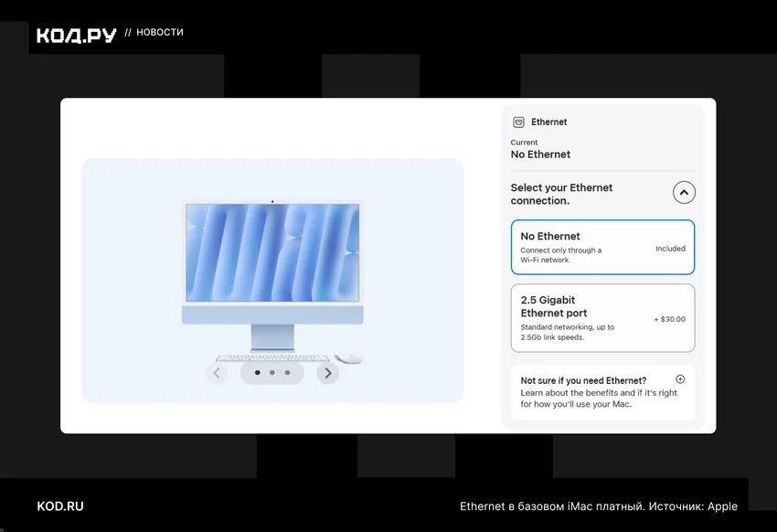Click "Connect only through a Wi-Fi network." text
The image size is (777, 532).
pos(561,255)
